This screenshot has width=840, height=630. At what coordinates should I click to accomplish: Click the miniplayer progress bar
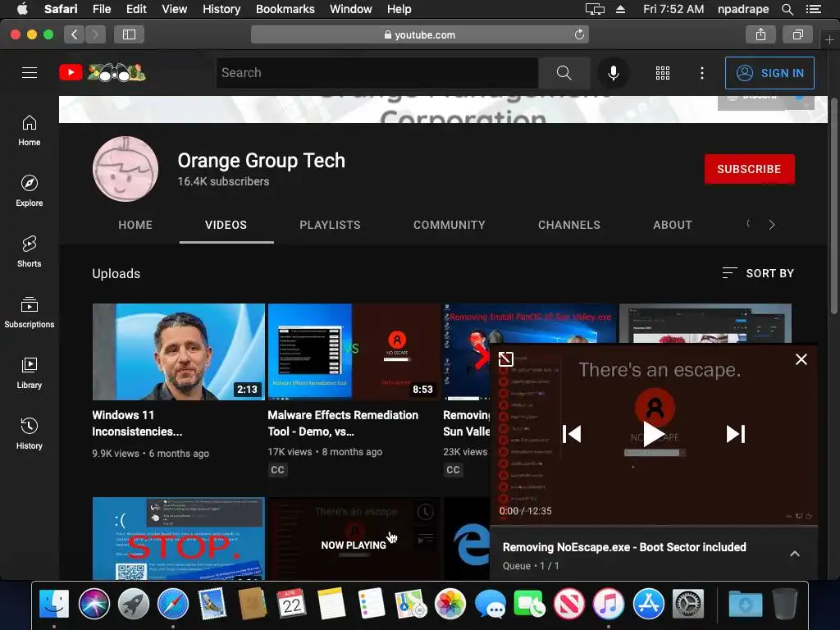pyautogui.click(x=654, y=526)
